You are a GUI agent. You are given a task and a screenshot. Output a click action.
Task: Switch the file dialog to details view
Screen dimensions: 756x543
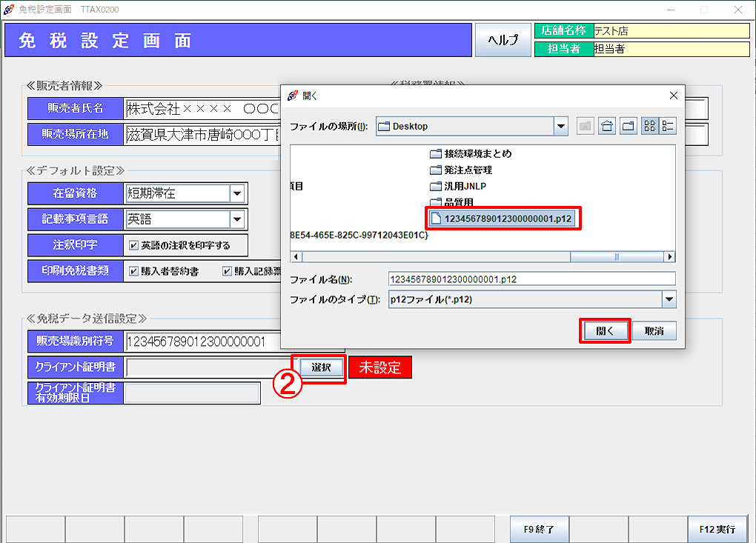[668, 126]
